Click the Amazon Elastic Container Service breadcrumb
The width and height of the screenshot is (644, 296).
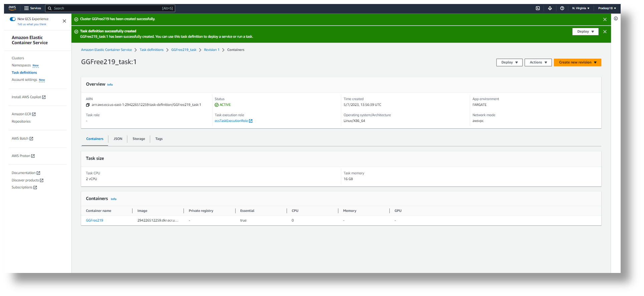106,50
